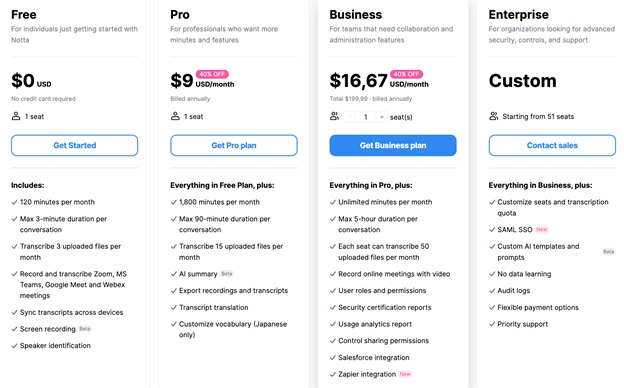Click the 40% OFF badge on Business price
Image resolution: width=624 pixels, height=388 pixels.
pyautogui.click(x=406, y=74)
